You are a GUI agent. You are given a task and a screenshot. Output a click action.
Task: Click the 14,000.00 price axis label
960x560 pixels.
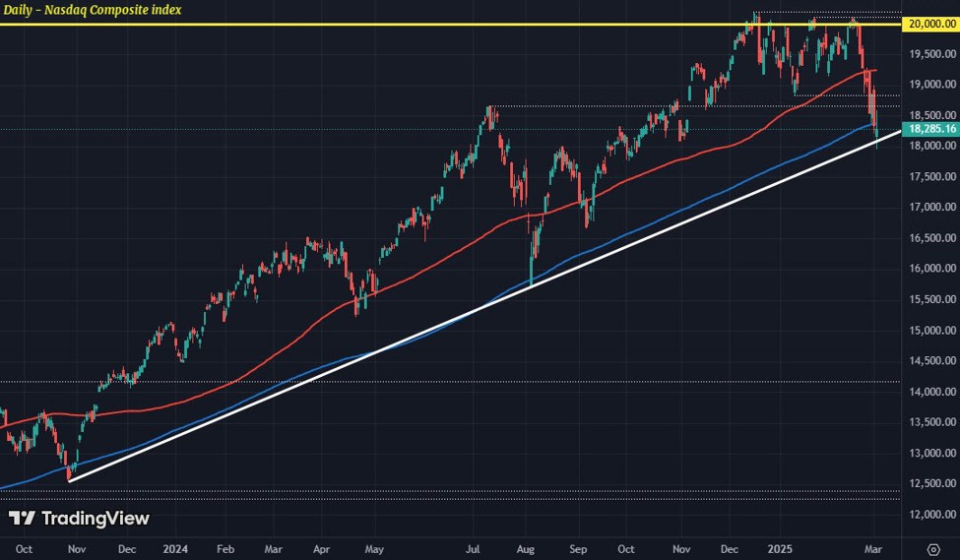(930, 392)
